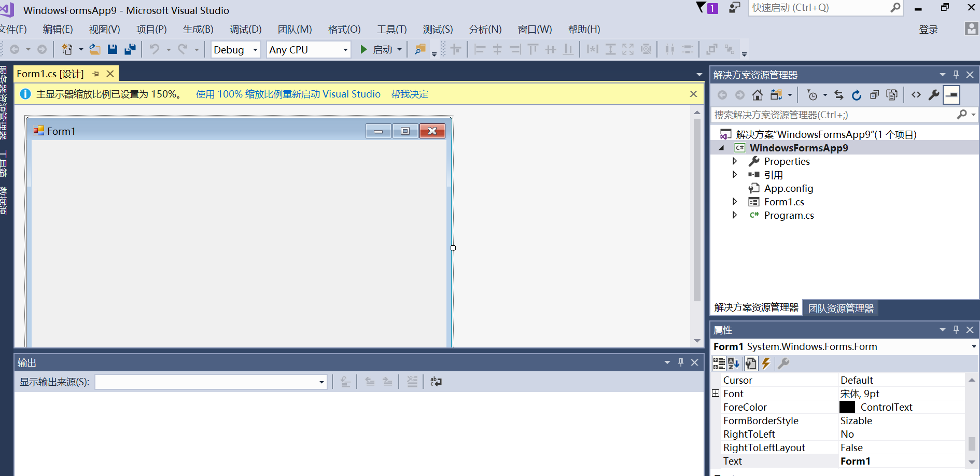Select the Alphabetical sort icon in Properties panel
980x476 pixels.
click(733, 363)
